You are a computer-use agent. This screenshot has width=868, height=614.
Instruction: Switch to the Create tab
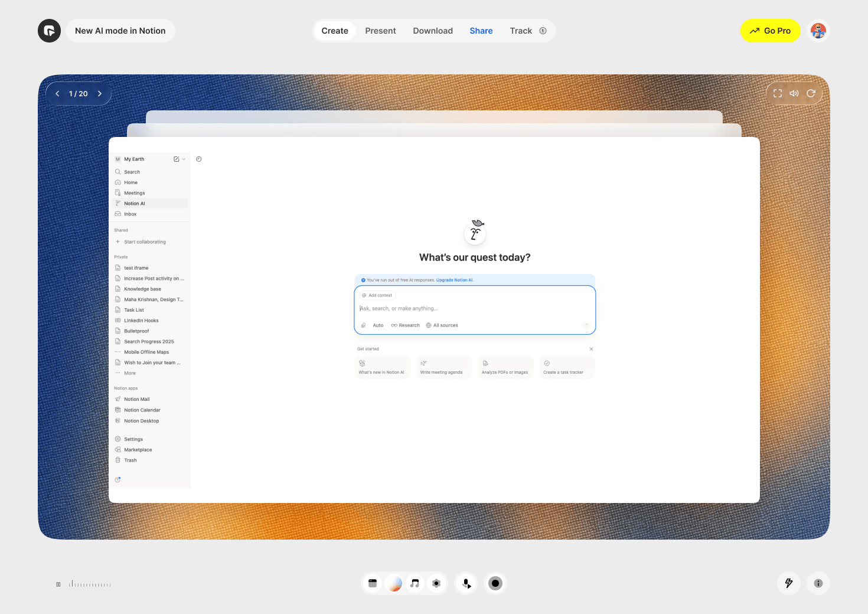coord(335,31)
